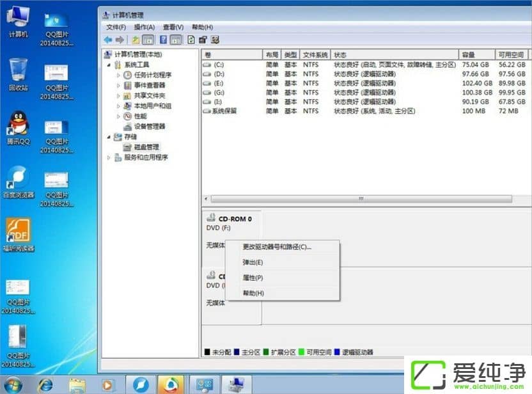Select the 设备管理器 icon in the tree
Image resolution: width=532 pixels, height=394 pixels.
[127, 126]
